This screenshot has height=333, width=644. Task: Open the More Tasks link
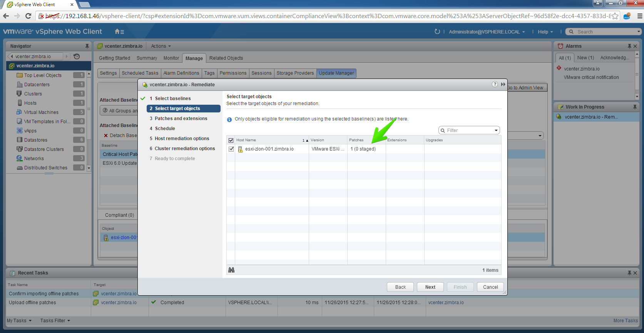click(626, 320)
